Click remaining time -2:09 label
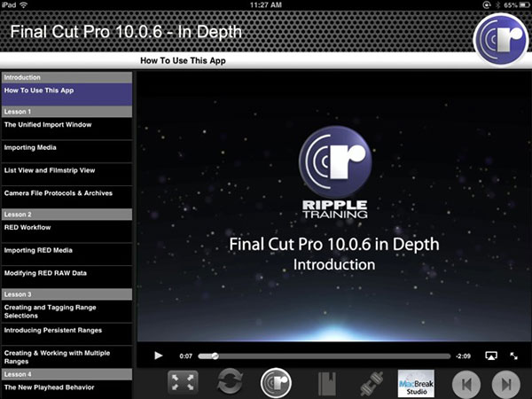The image size is (532, 399). [x=463, y=356]
